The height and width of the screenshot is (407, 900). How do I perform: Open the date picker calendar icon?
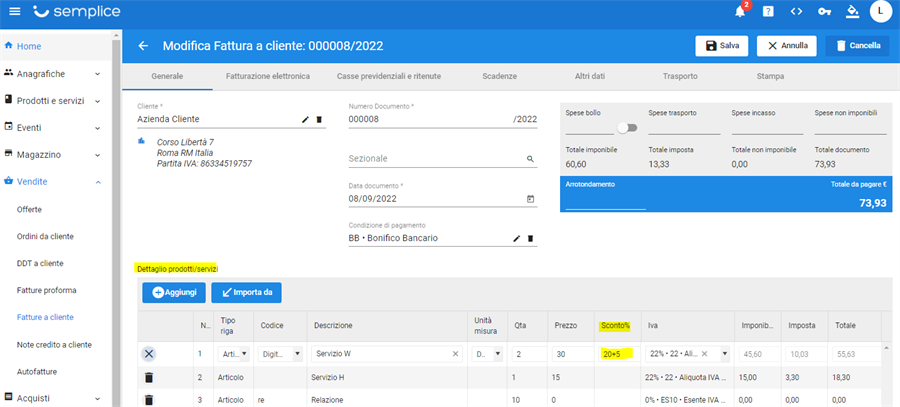(x=530, y=199)
